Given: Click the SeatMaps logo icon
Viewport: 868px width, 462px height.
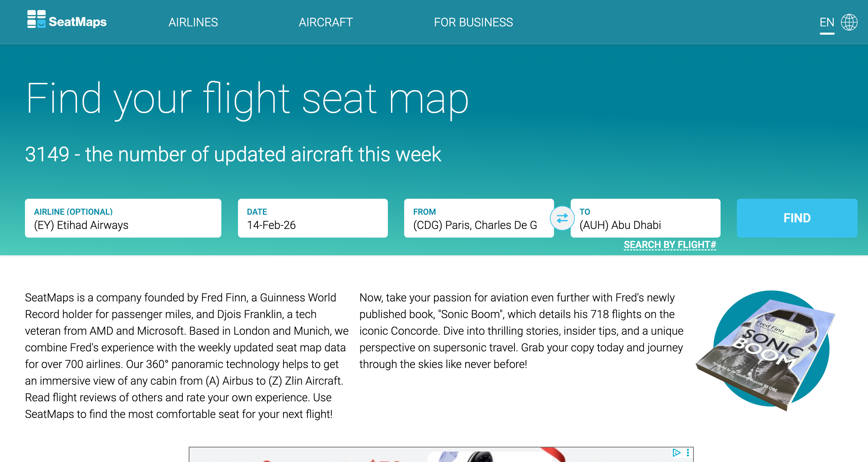Looking at the screenshot, I should tap(36, 22).
